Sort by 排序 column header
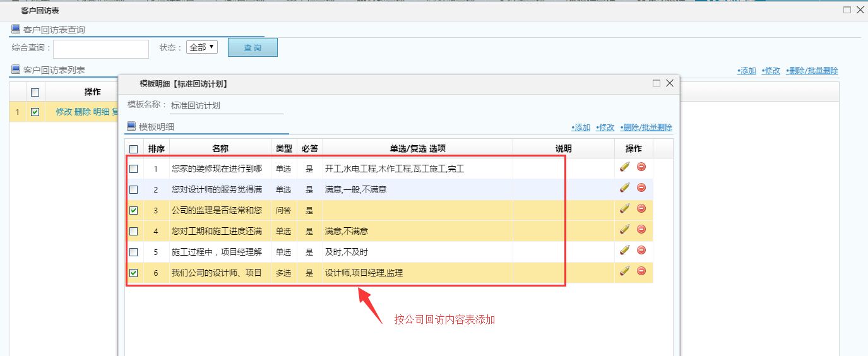This screenshot has width=868, height=356. (157, 149)
